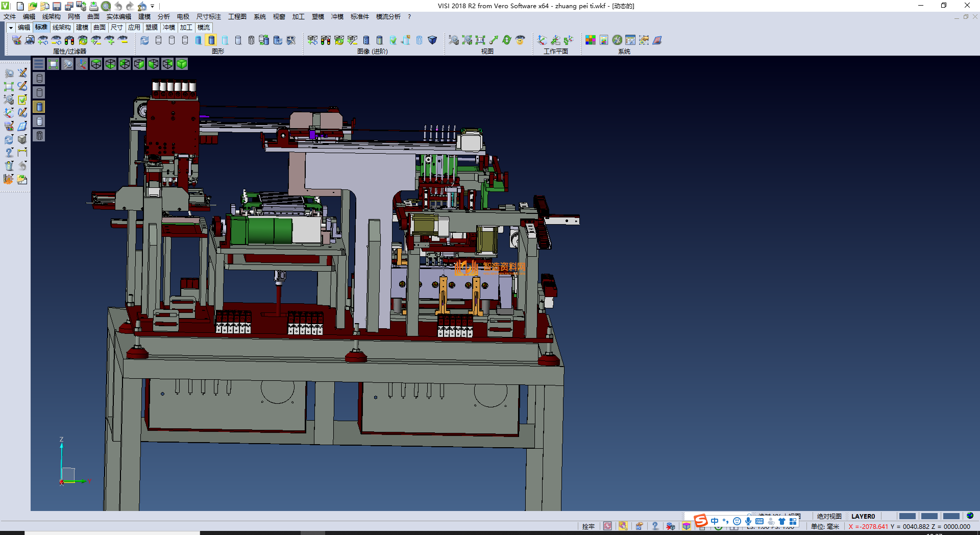Toggle the highlighted cube icon in status bar

[x=687, y=526]
